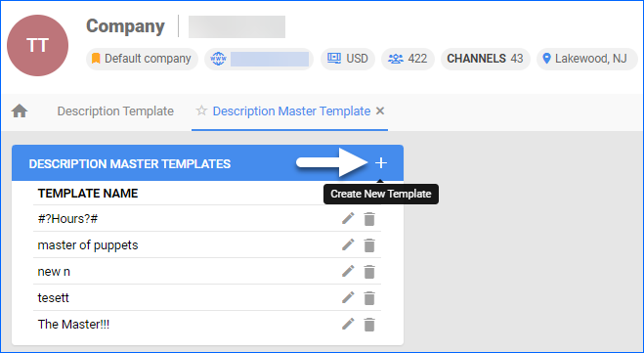Open the Lakewood, NJ location chip

[587, 59]
